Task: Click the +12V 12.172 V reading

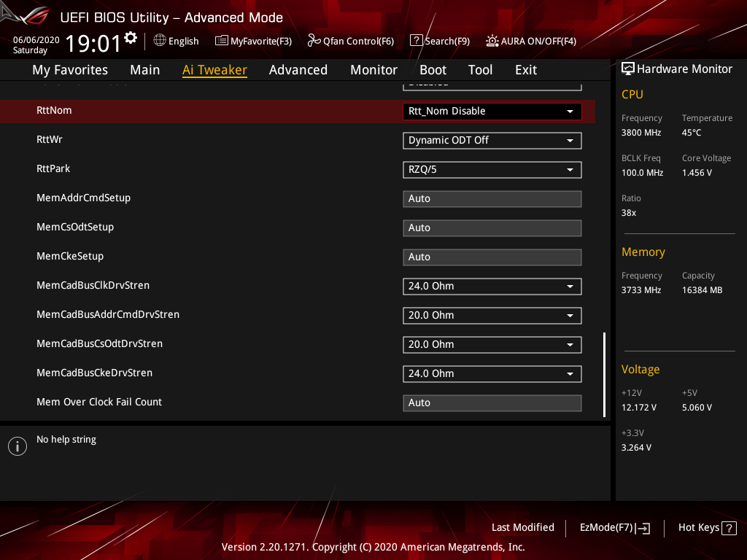Action: point(639,408)
